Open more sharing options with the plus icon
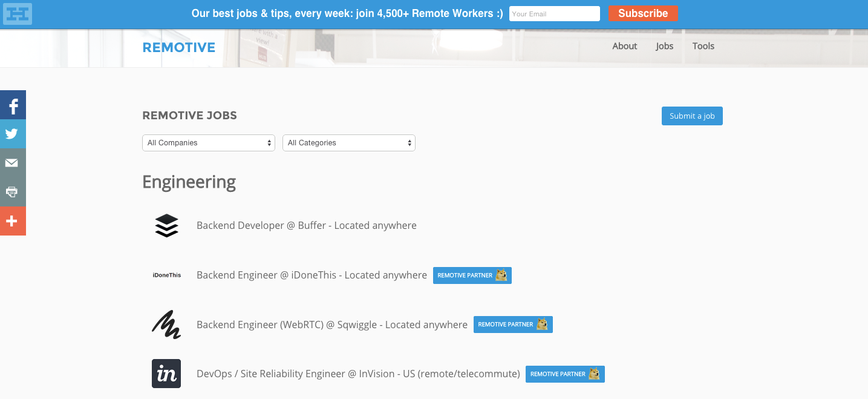Viewport: 868px width, 399px height. point(13,221)
